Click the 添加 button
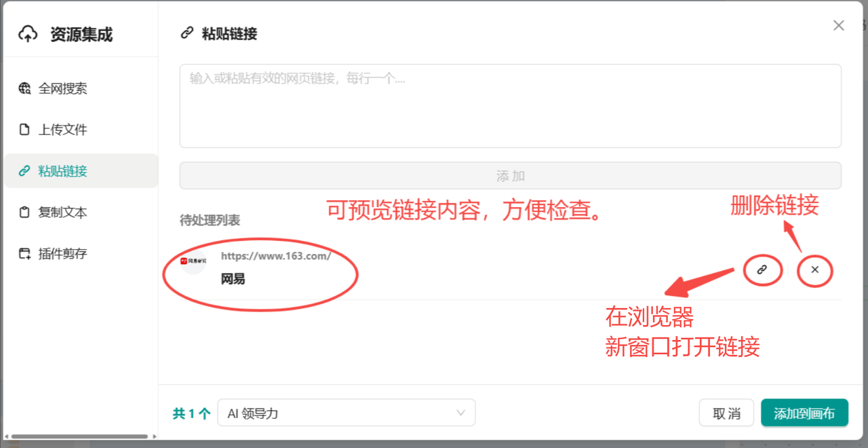 (511, 176)
